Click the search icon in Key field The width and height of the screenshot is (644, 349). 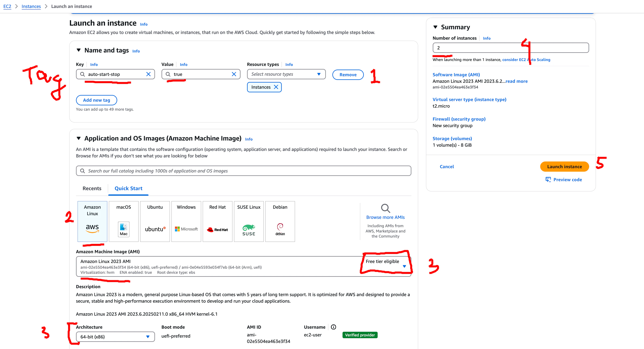tap(82, 74)
